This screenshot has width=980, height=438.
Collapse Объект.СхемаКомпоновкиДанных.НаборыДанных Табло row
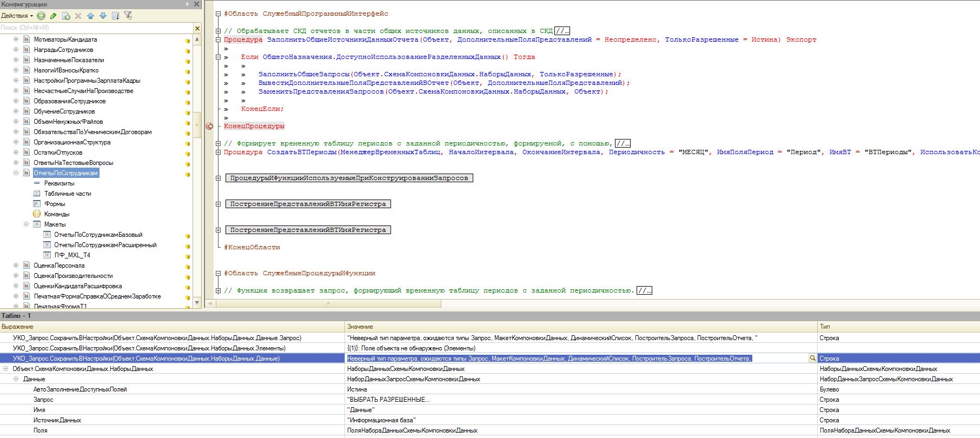point(5,369)
